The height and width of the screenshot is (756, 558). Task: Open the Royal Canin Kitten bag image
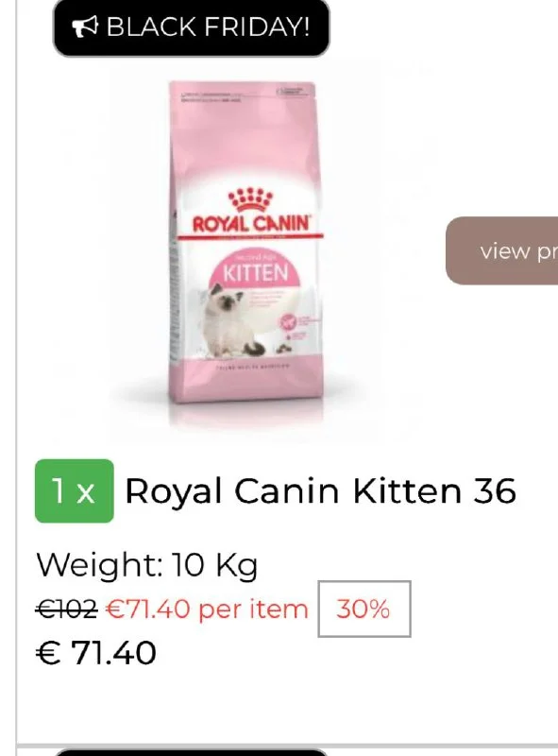pyautogui.click(x=245, y=246)
